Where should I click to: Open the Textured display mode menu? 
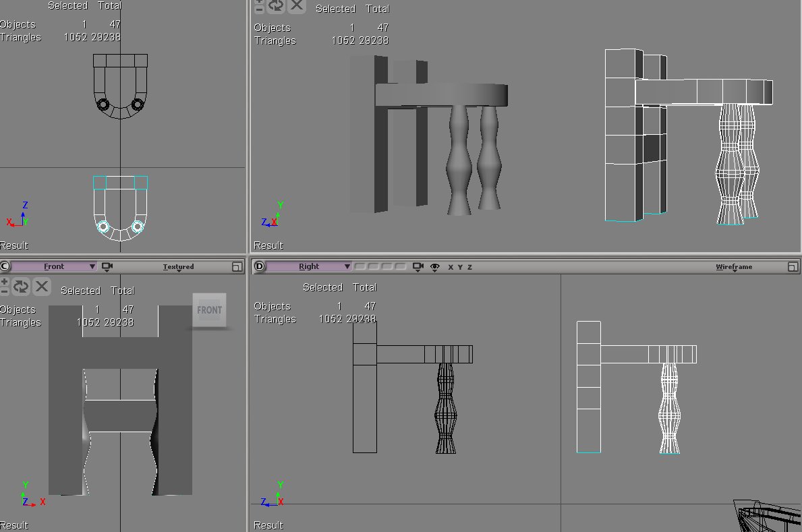[x=178, y=267]
